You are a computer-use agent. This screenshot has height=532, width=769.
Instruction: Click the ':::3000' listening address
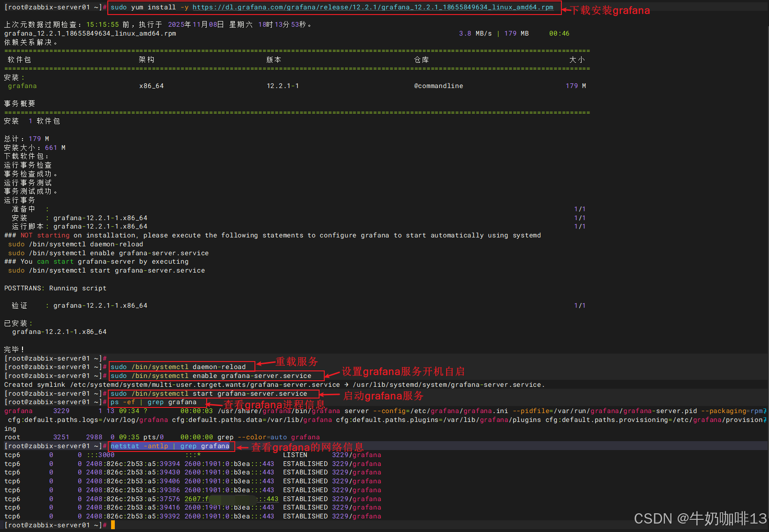coord(100,455)
